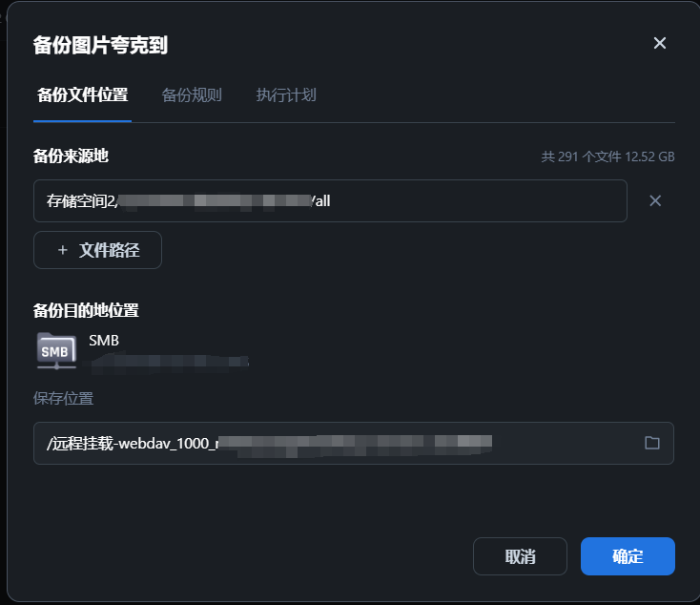Switch to the 备份规则 tab
Image resolution: width=700 pixels, height=605 pixels.
(x=192, y=95)
